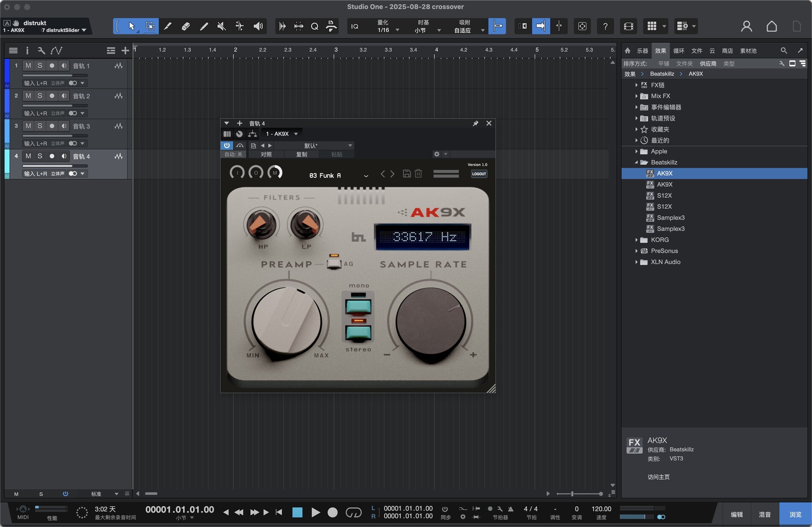
Task: Select the Listen speaker tool
Action: pos(258,26)
